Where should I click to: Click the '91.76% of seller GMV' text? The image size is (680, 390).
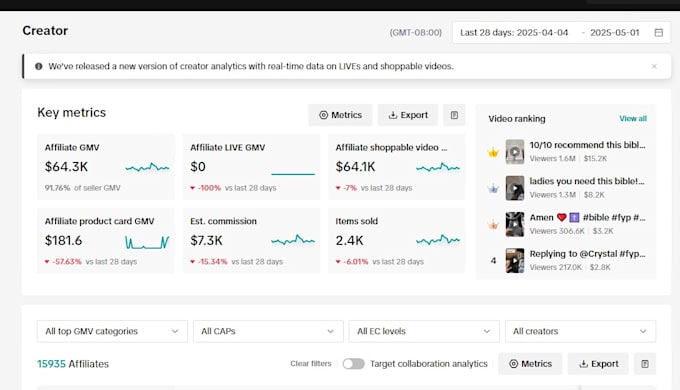point(82,188)
